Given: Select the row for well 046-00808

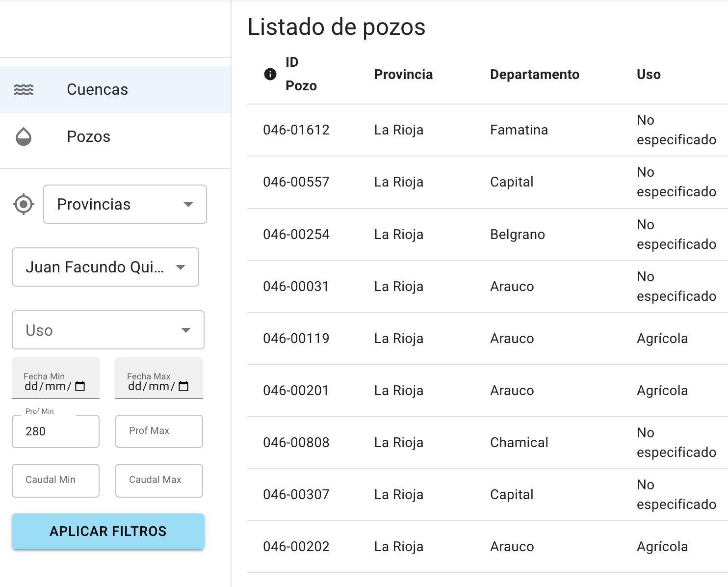Looking at the screenshot, I should point(296,443).
